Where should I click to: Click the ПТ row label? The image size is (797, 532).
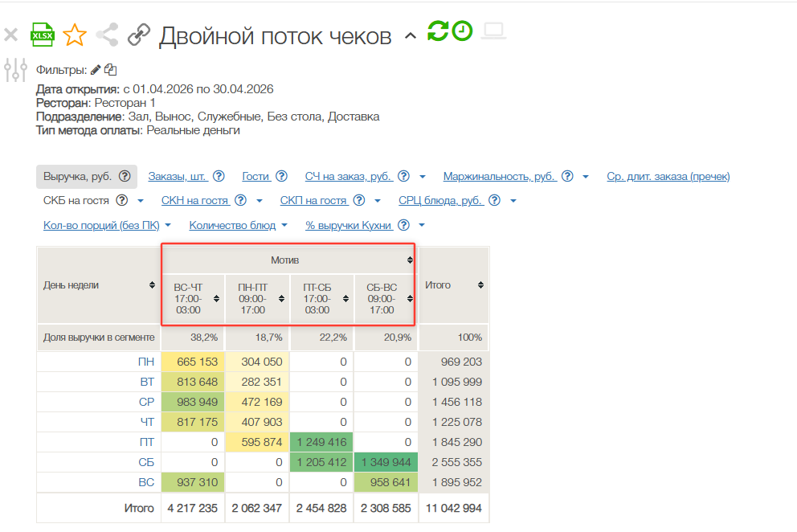click(x=146, y=443)
